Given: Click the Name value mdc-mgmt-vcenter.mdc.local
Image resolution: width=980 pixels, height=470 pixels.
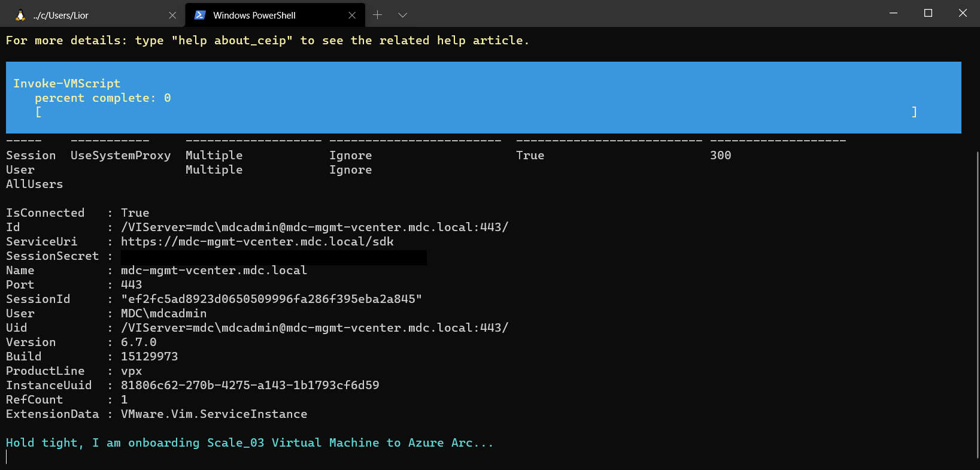Looking at the screenshot, I should (x=214, y=270).
